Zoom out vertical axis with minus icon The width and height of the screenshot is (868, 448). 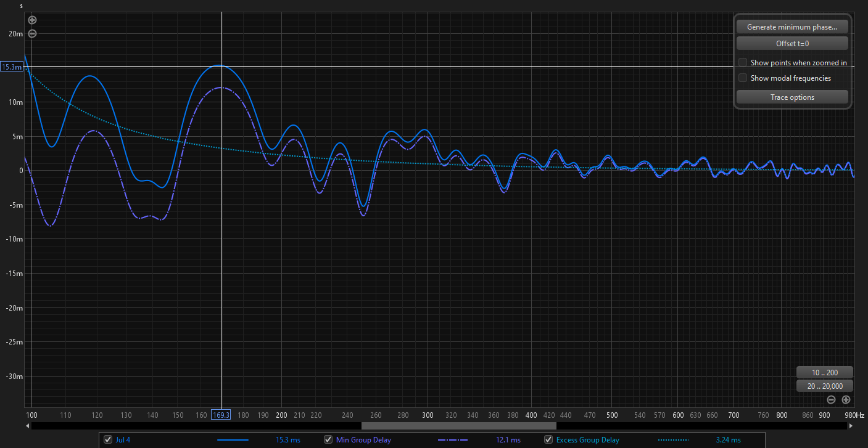pyautogui.click(x=32, y=33)
